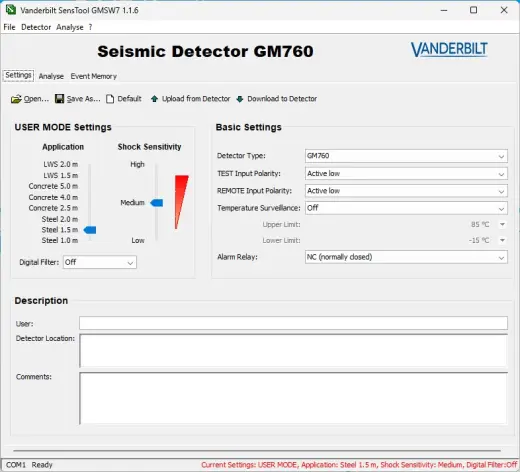520x472 pixels.
Task: Open the File menu
Action: coord(9,27)
